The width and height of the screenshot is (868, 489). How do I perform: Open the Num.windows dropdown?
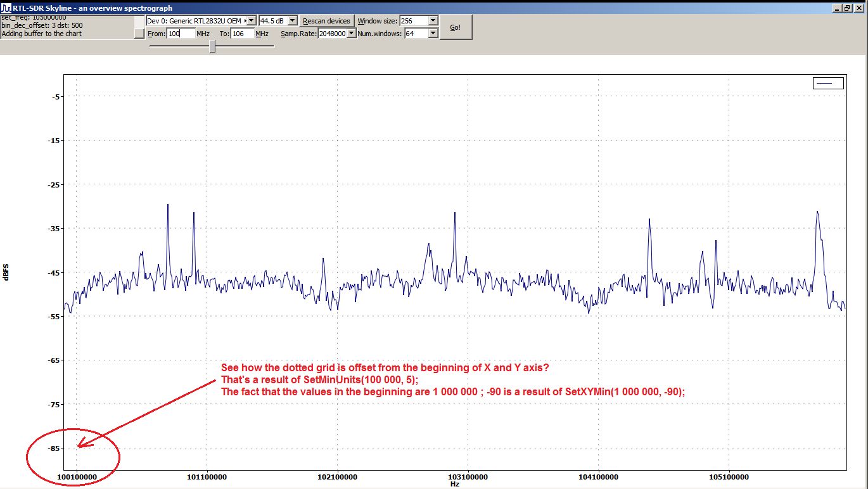[x=433, y=34]
